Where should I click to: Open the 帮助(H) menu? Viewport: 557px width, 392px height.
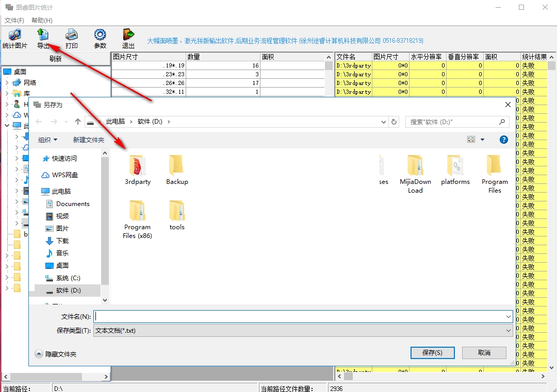click(x=42, y=20)
